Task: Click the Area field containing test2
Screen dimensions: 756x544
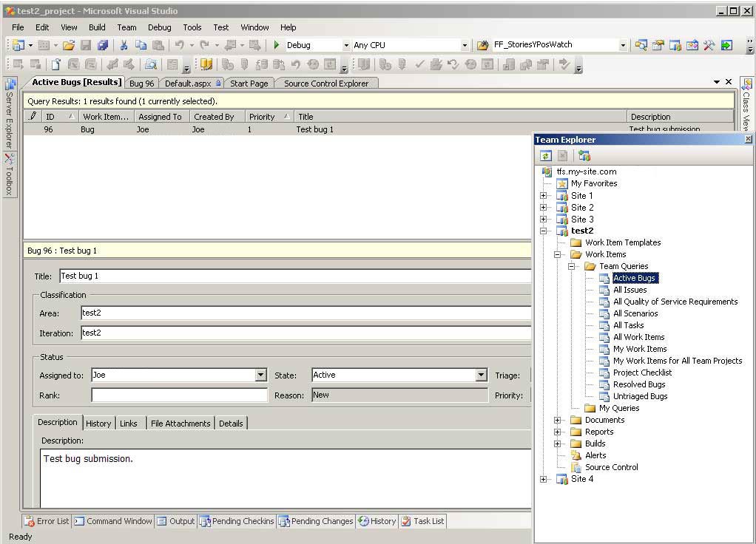Action: pyautogui.click(x=306, y=313)
